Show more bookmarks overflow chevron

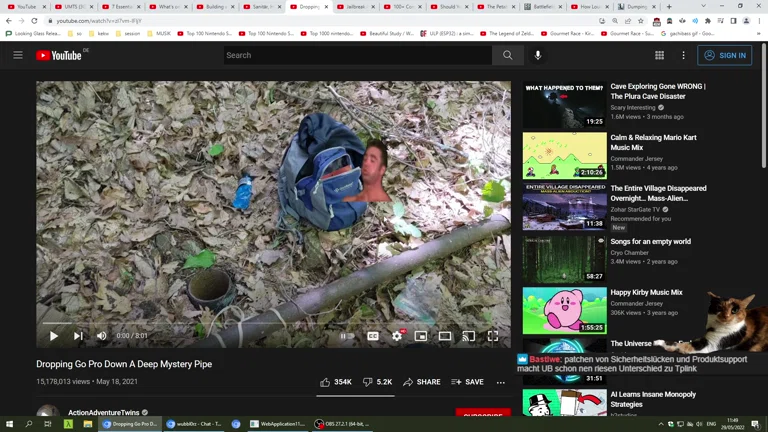coord(759,34)
